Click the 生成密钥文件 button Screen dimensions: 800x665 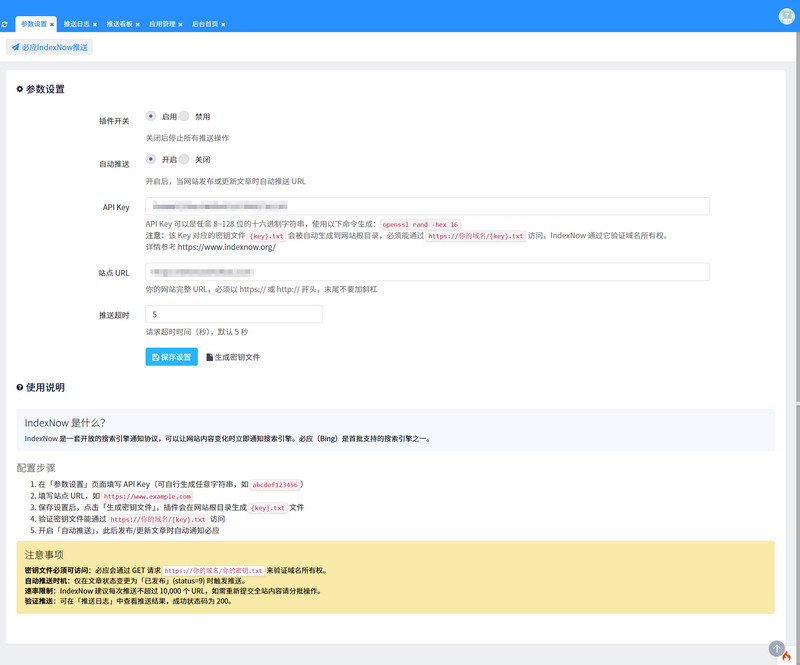233,357
